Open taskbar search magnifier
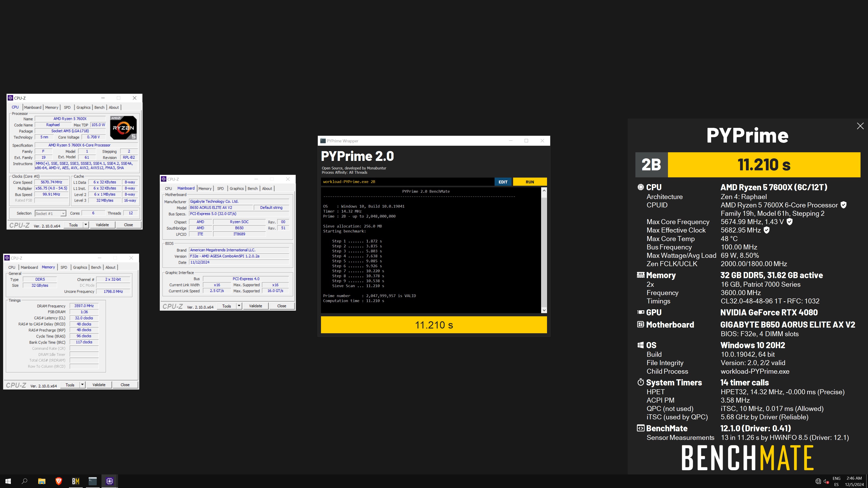The image size is (868, 488). [x=25, y=481]
